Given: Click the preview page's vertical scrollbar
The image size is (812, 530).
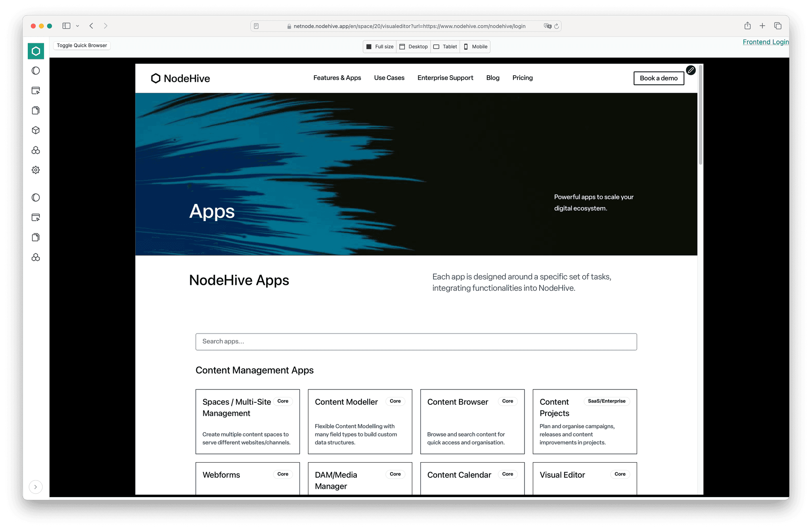Looking at the screenshot, I should (700, 115).
